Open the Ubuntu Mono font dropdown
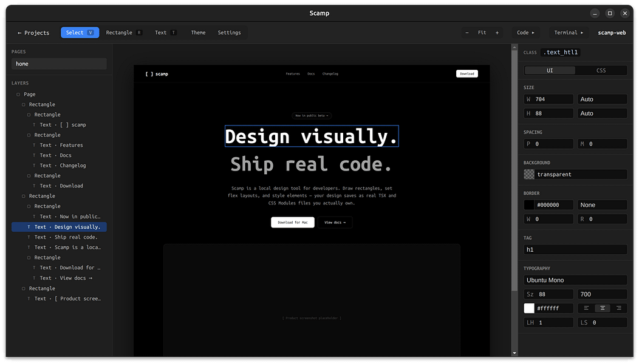The height and width of the screenshot is (364, 639). (x=575, y=280)
